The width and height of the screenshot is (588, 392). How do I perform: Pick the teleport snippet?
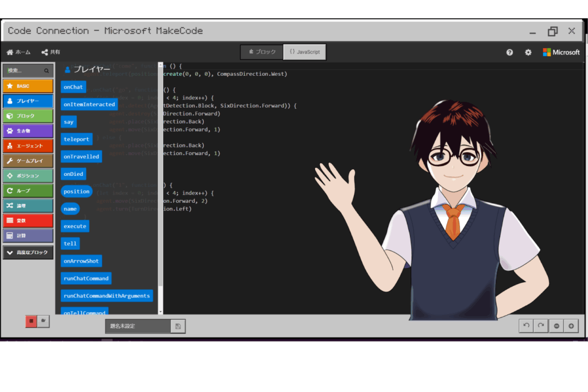point(76,139)
